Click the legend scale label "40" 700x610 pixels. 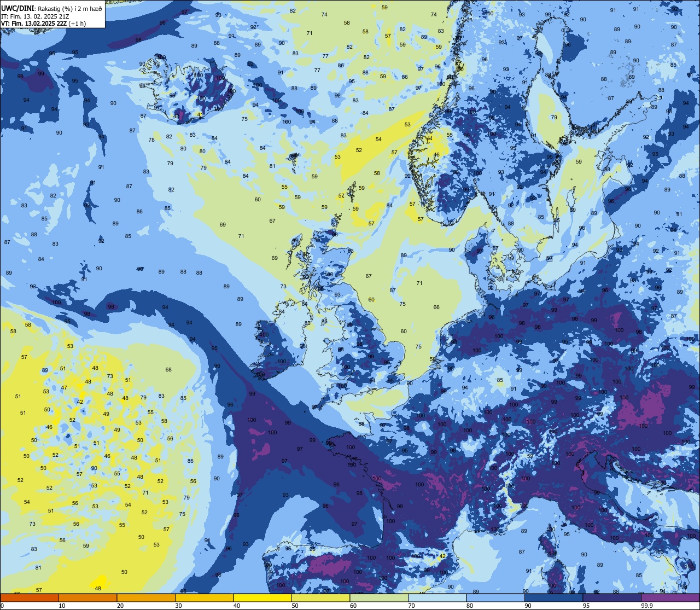pos(237,606)
